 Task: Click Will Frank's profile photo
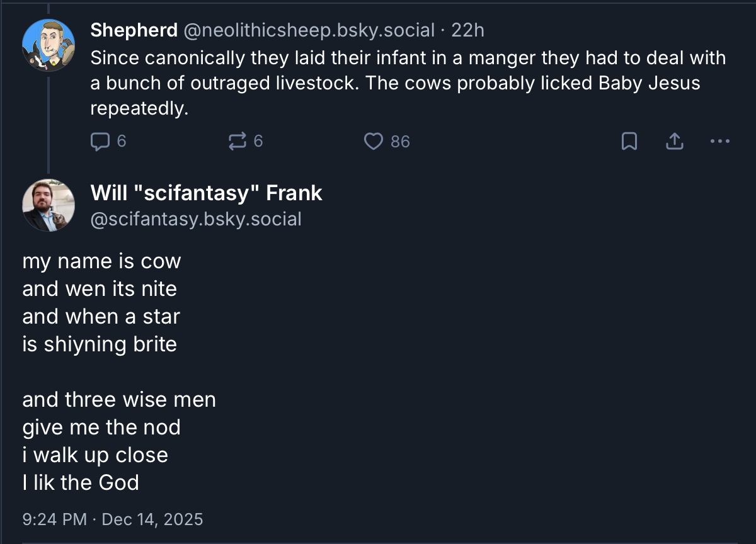tap(49, 205)
